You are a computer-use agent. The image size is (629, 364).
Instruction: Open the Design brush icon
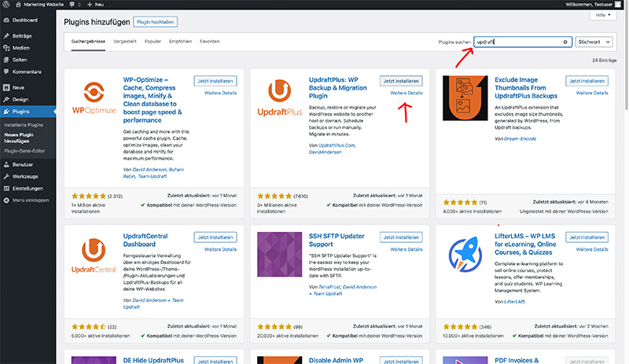(6, 100)
